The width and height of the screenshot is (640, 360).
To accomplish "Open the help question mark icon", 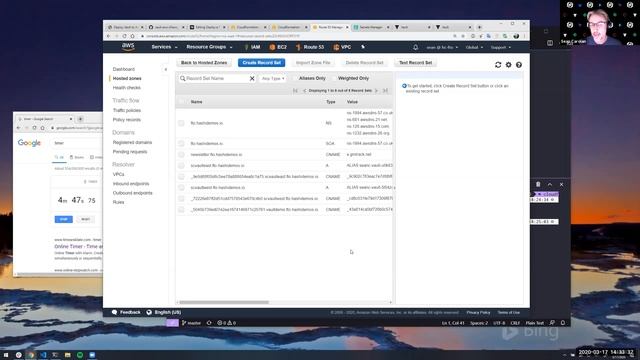I will click(x=519, y=65).
